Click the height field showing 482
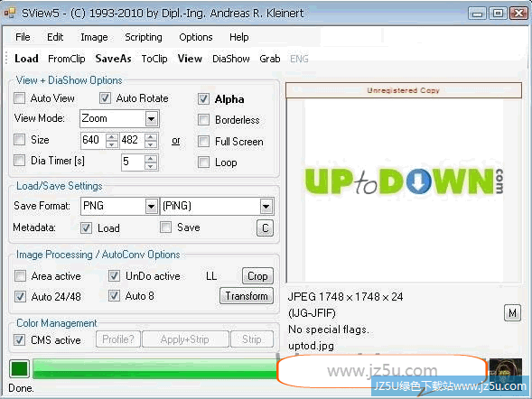Viewport: 532px width, 399px height. [x=132, y=140]
